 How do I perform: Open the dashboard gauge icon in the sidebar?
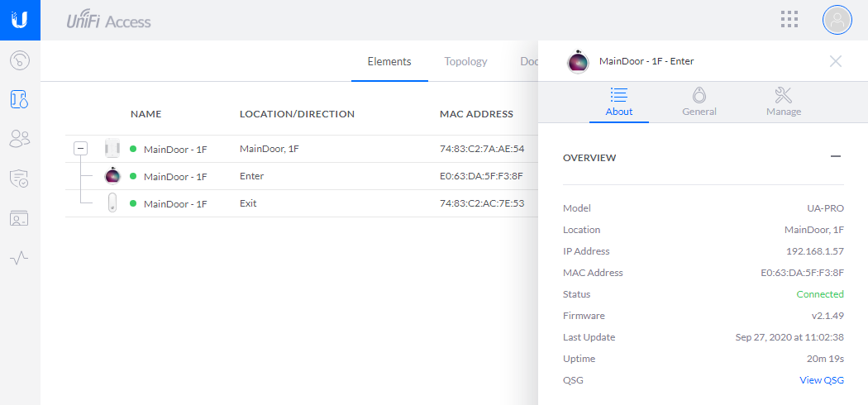click(20, 60)
